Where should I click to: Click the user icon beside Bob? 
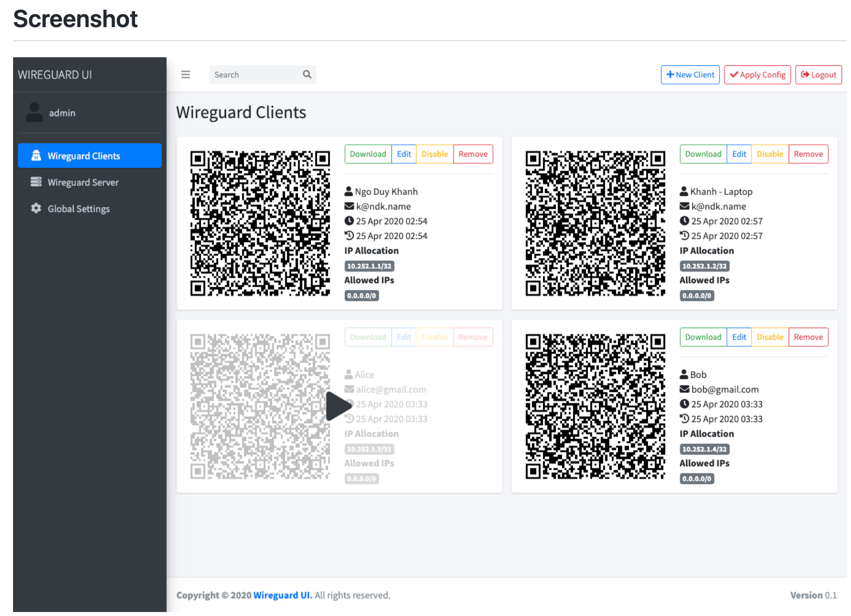point(684,374)
